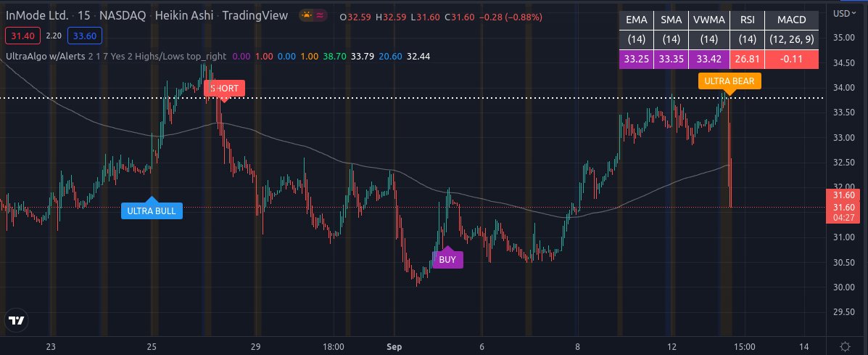Click the 33.25 EMA value cell
868x355 pixels.
click(636, 59)
